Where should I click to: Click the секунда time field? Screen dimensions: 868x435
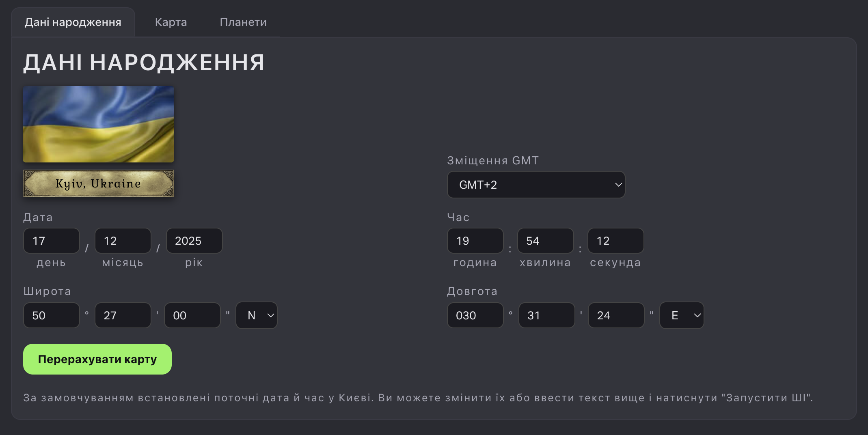616,241
